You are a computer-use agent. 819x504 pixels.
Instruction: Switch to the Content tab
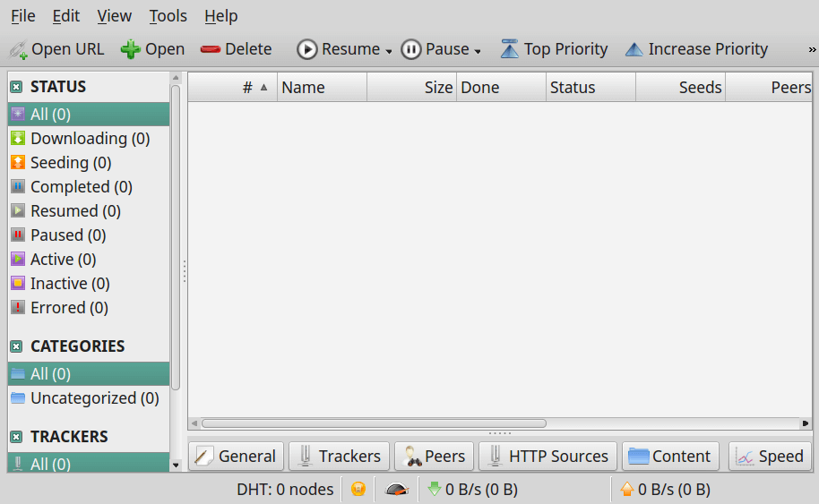click(x=670, y=456)
